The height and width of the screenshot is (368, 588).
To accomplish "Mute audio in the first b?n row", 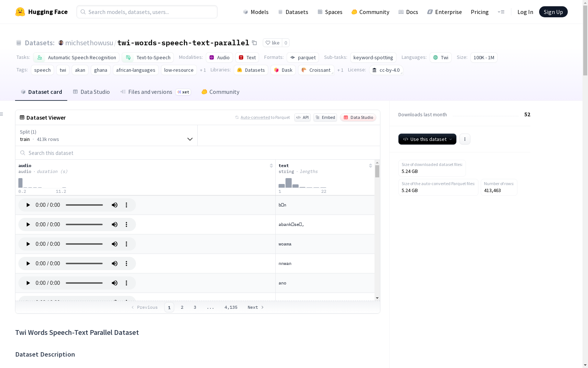I will [115, 205].
